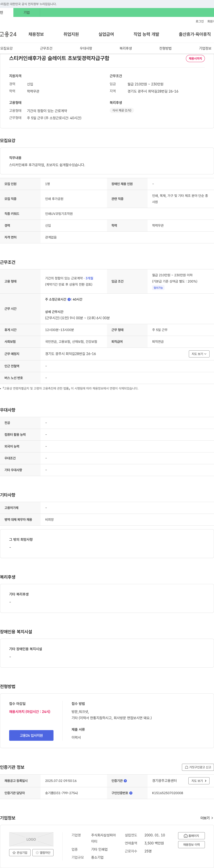This screenshot has width=214, height=868.
Task: Click the contact 송기쁨(031-799-2754)
Action: pos(62,793)
